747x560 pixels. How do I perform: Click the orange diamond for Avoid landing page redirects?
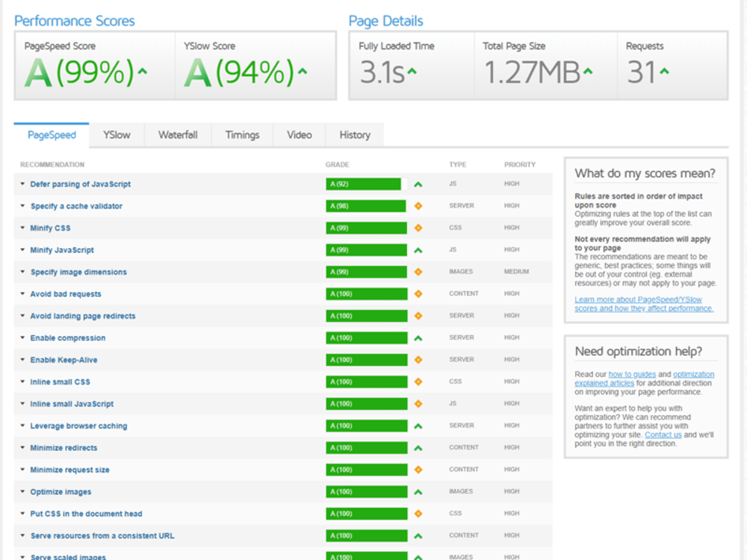[418, 316]
